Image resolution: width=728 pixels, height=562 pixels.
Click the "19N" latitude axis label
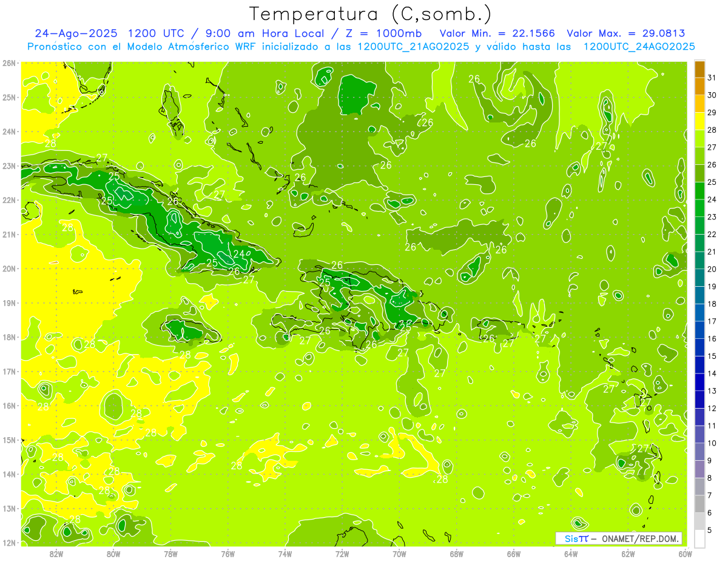tap(10, 303)
